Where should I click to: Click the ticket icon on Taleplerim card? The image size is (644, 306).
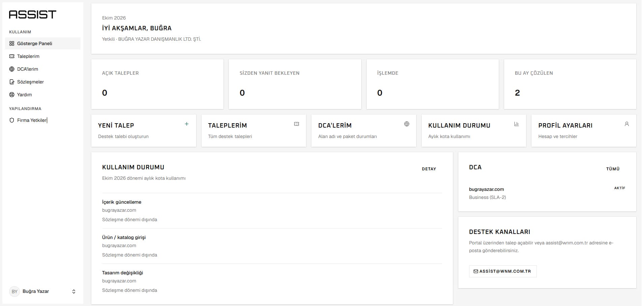coord(297,124)
